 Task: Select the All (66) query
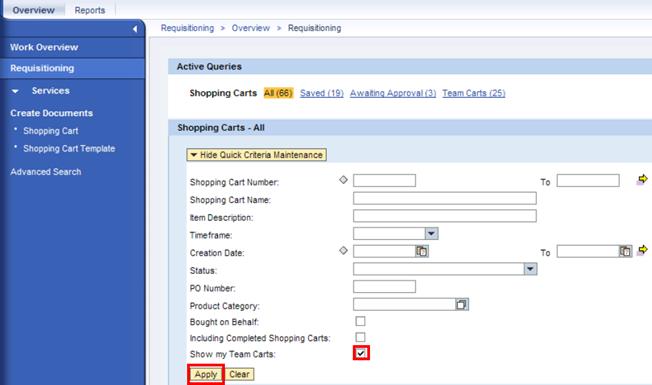pos(278,93)
